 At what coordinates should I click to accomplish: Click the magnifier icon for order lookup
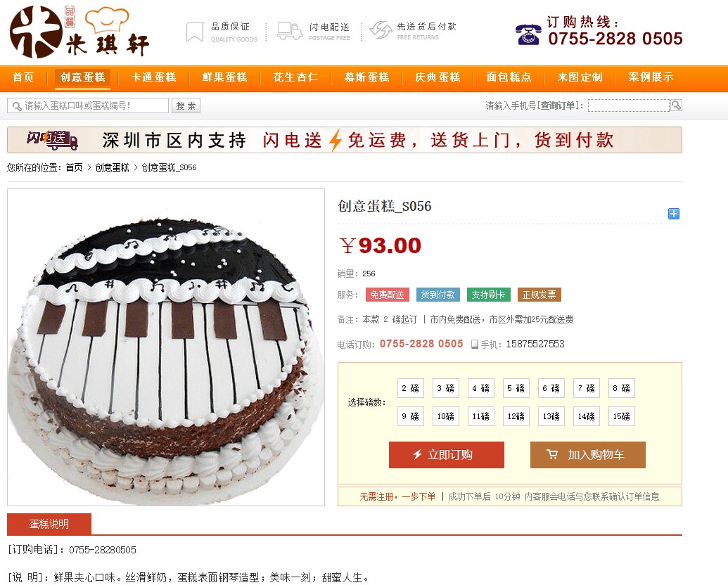click(x=676, y=105)
